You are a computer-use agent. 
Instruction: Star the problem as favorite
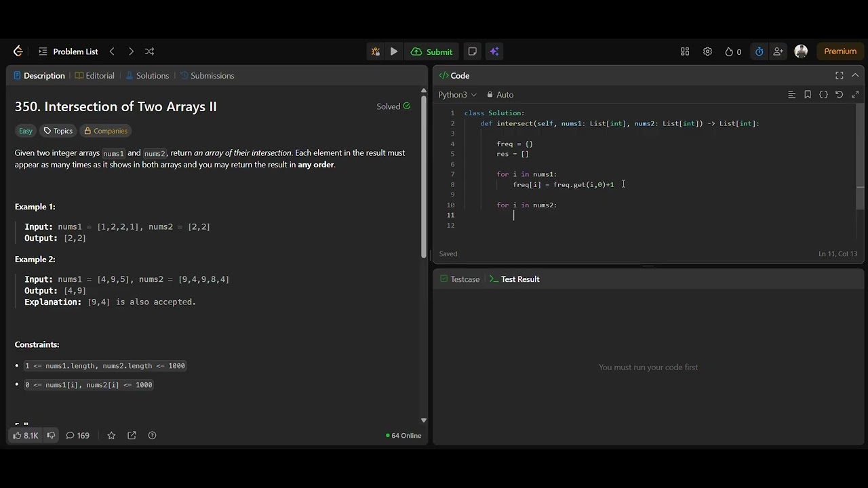pyautogui.click(x=111, y=435)
